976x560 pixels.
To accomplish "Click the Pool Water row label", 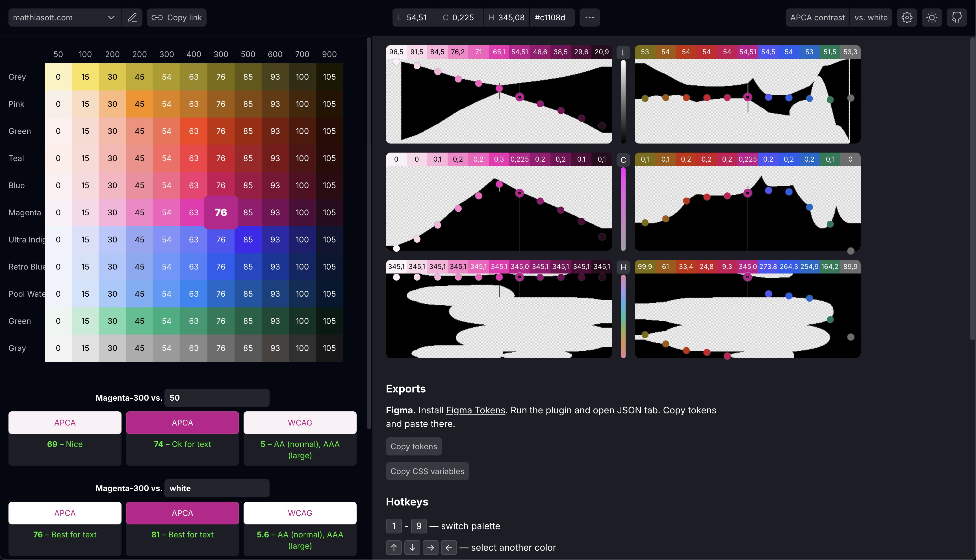I will 27,294.
